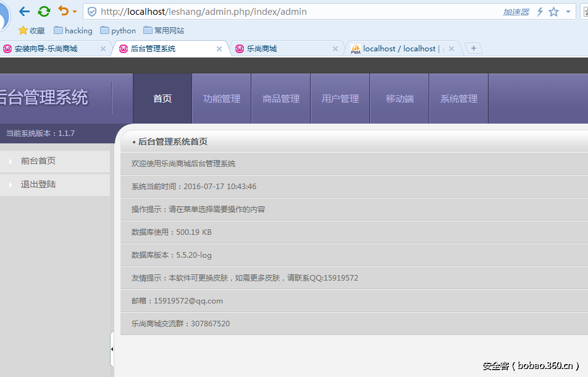This screenshot has height=377, width=588.
Task: Open the hacking bookmark folder
Action: pos(73,30)
